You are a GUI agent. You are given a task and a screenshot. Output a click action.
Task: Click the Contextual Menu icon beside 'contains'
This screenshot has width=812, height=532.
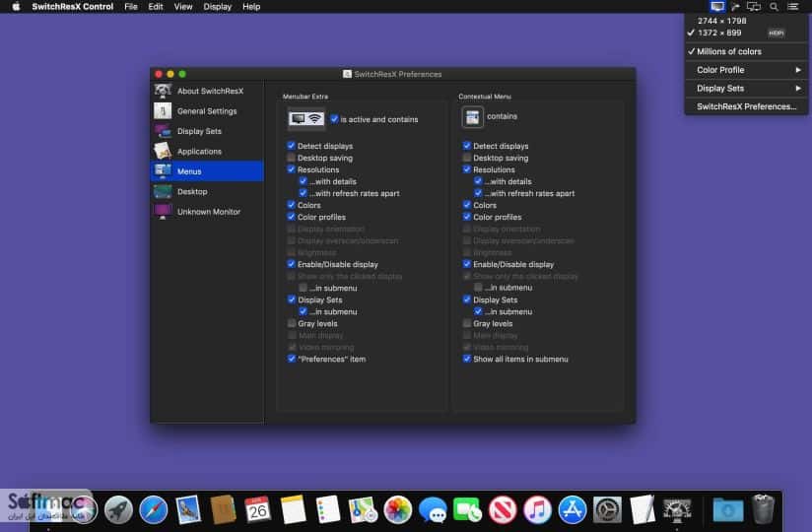472,117
